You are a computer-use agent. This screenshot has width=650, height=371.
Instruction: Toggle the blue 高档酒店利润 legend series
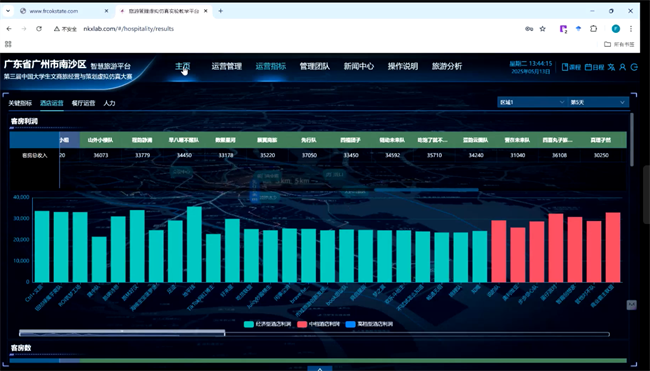tap(369, 324)
